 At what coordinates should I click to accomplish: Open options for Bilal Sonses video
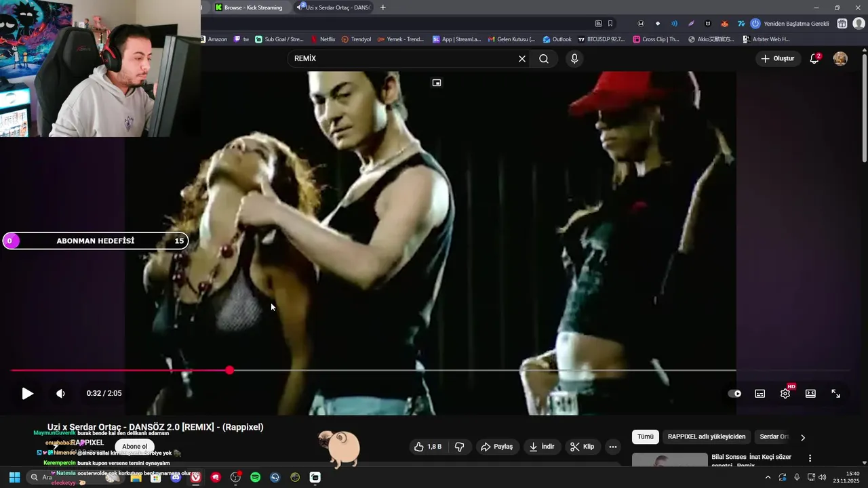coord(810,459)
